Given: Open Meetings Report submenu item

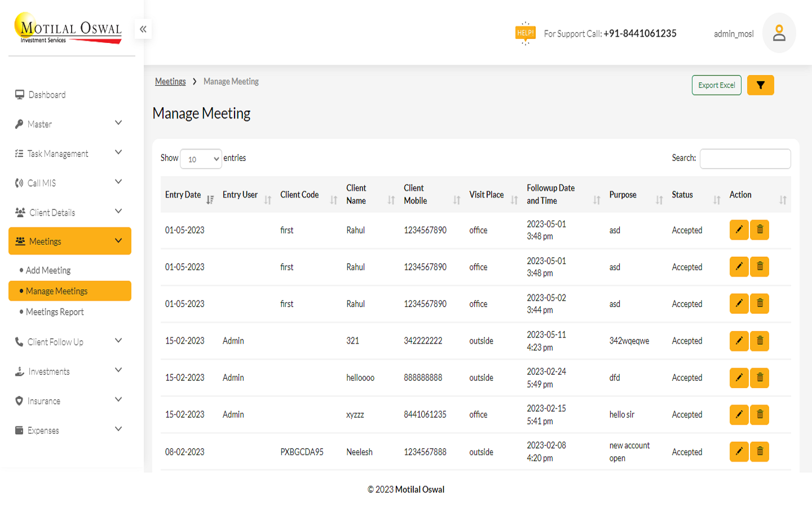Looking at the screenshot, I should [x=55, y=312].
